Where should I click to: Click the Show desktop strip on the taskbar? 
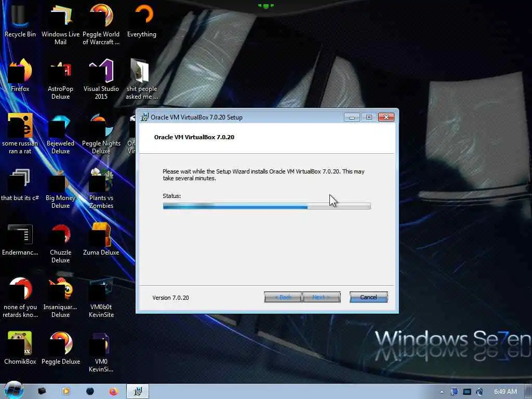[x=528, y=392]
